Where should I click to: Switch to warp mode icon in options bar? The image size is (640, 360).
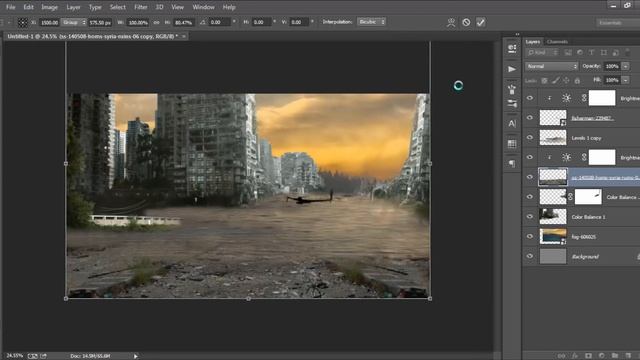coord(451,22)
